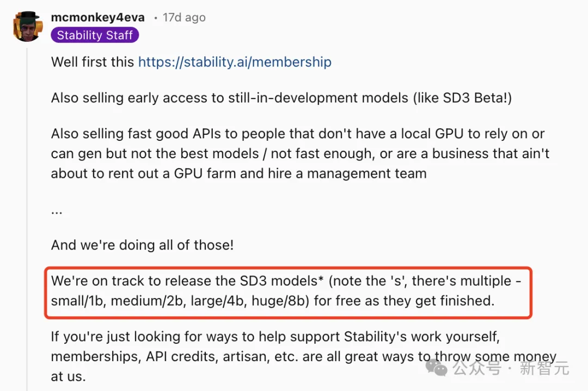The image size is (588, 391).
Task: Click the WeChat logo watermark icon
Action: [x=437, y=367]
